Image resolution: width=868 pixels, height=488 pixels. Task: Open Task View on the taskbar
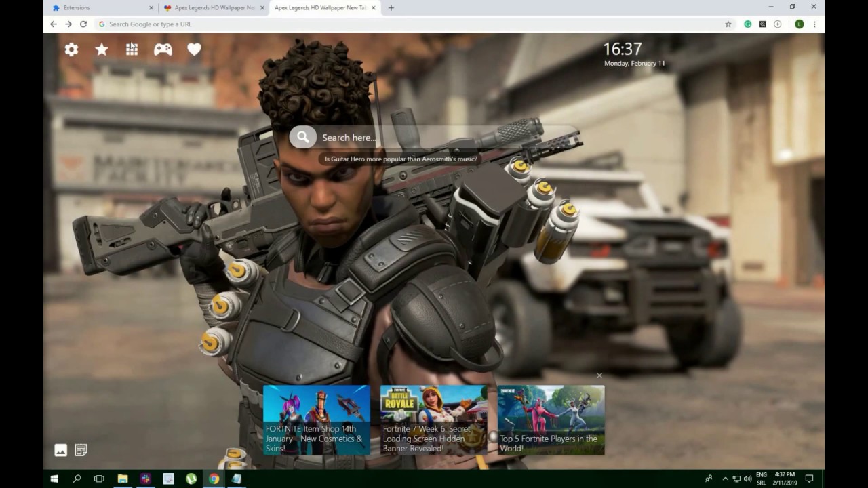(99, 479)
